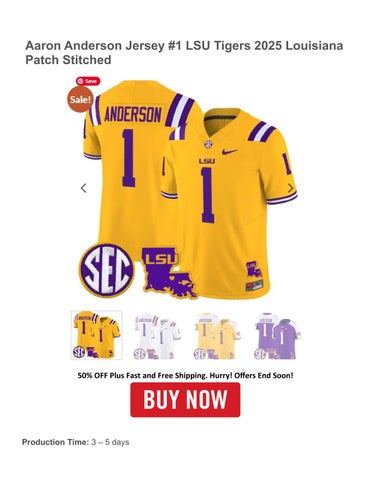Select the purple jersey thumbnail
The width and height of the screenshot is (371, 480).
point(277,335)
